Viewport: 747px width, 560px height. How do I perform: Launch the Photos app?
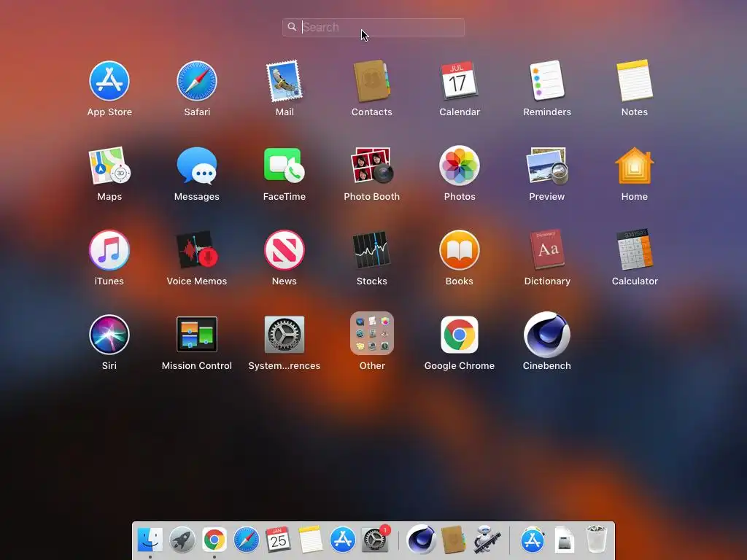click(460, 166)
